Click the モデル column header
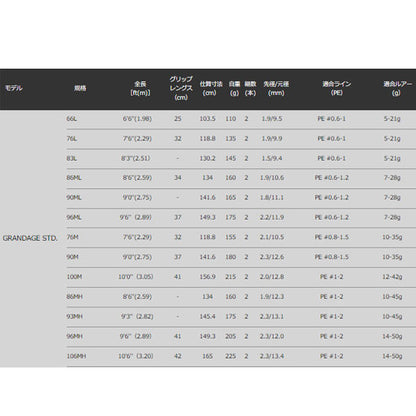Viewport: 416px width, 416px height. point(14,88)
